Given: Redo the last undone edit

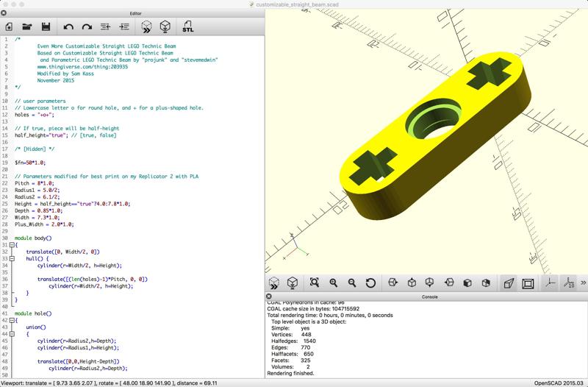Looking at the screenshot, I should pos(87,26).
